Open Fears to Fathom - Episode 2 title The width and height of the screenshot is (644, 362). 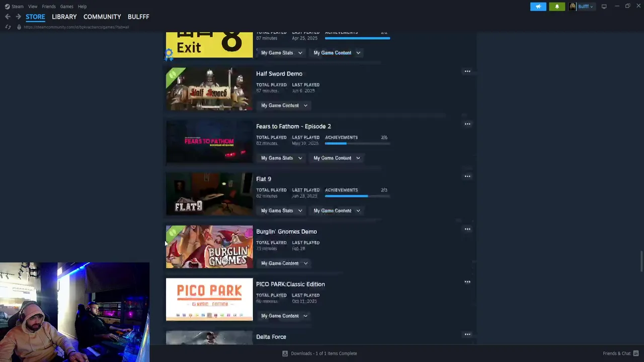[x=293, y=126]
